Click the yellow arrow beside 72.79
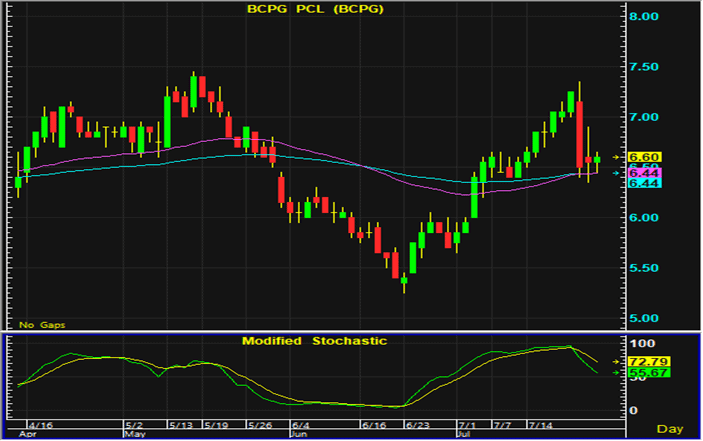 [617, 360]
